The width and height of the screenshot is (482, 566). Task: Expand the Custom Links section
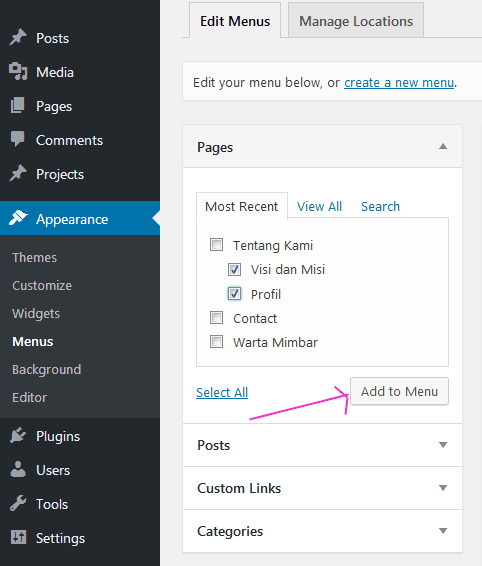(x=322, y=488)
